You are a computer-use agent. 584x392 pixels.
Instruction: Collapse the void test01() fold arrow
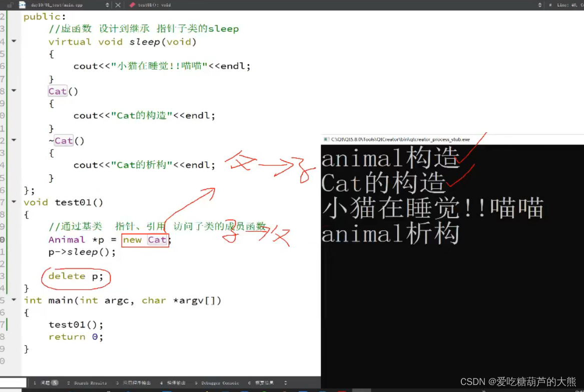(14, 202)
